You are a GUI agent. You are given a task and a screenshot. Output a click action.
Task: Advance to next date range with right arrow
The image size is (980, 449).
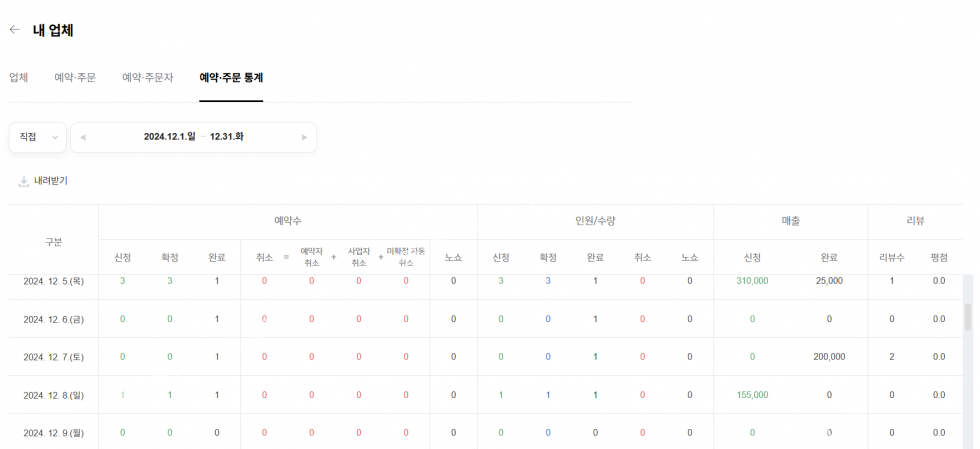coord(304,138)
